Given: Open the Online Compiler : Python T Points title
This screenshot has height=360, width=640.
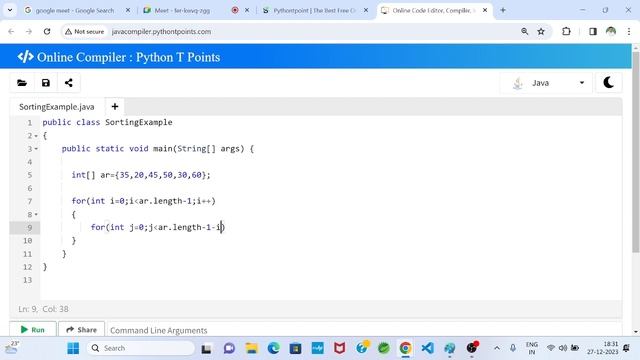Looking at the screenshot, I should (129, 57).
